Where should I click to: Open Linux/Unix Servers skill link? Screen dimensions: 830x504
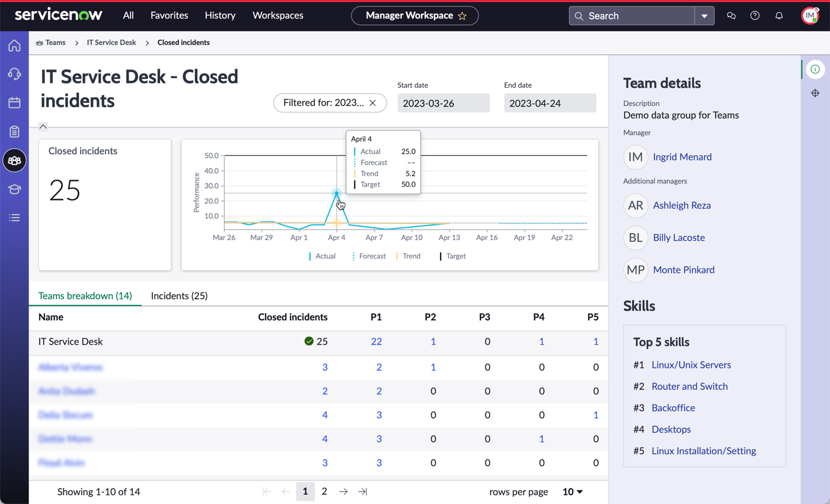691,365
